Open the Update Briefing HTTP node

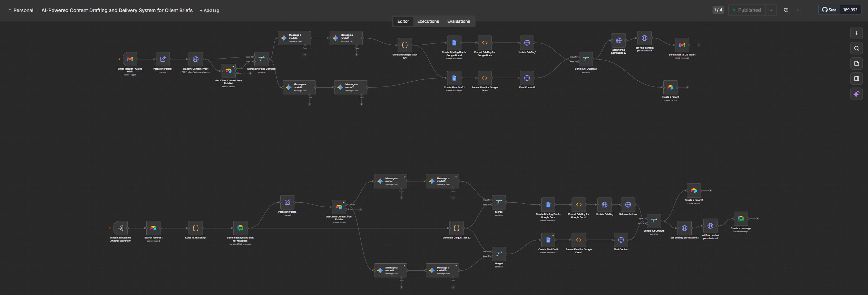click(x=605, y=205)
